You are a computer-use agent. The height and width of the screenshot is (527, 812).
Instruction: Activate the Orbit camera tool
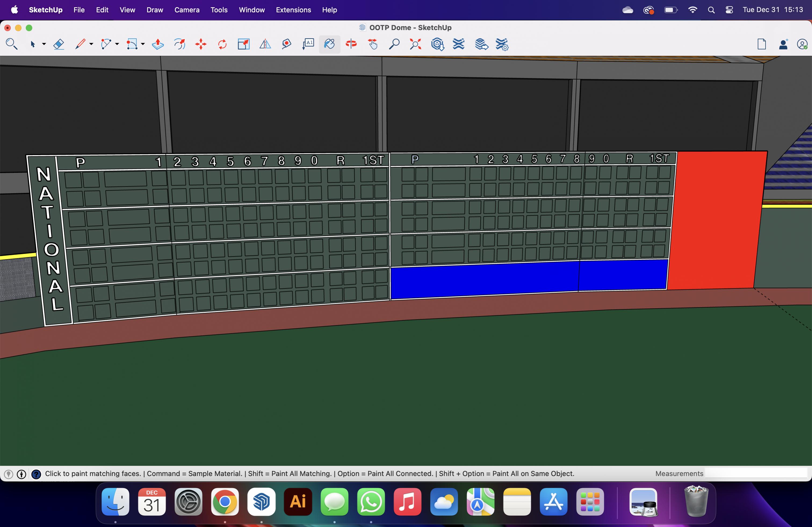[351, 44]
